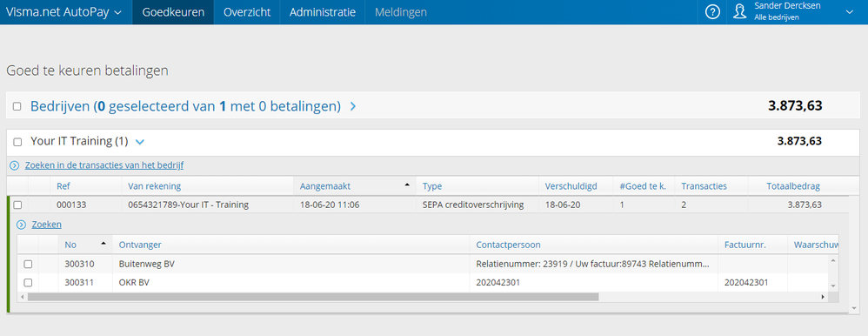Tick the Your IT Training checkbox
Image resolution: width=868 pixels, height=336 pixels.
click(17, 142)
